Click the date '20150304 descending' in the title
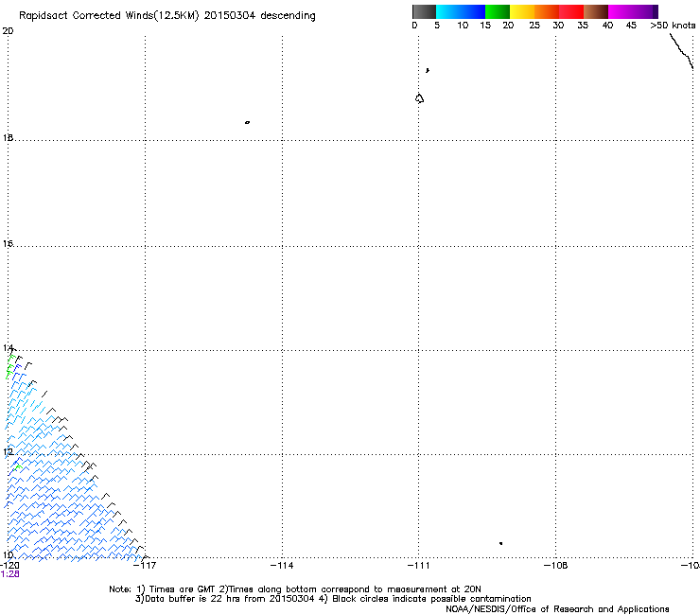Viewport: 700px width, 615px height. 259,16
